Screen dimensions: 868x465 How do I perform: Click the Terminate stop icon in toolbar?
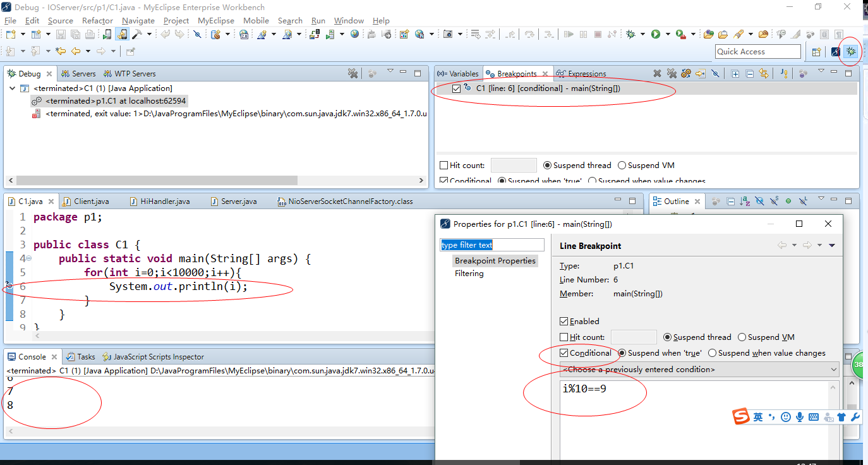click(598, 34)
